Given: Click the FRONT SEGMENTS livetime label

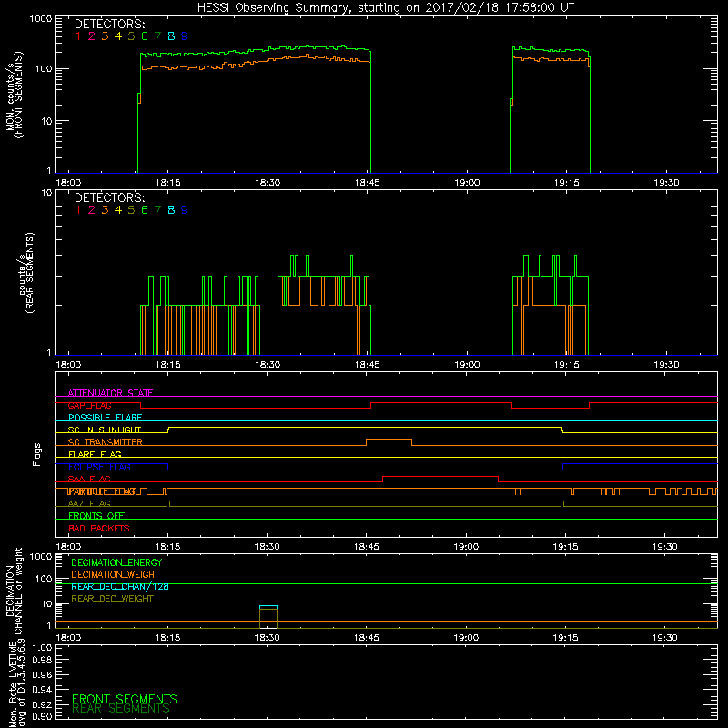Looking at the screenshot, I should click(125, 699).
